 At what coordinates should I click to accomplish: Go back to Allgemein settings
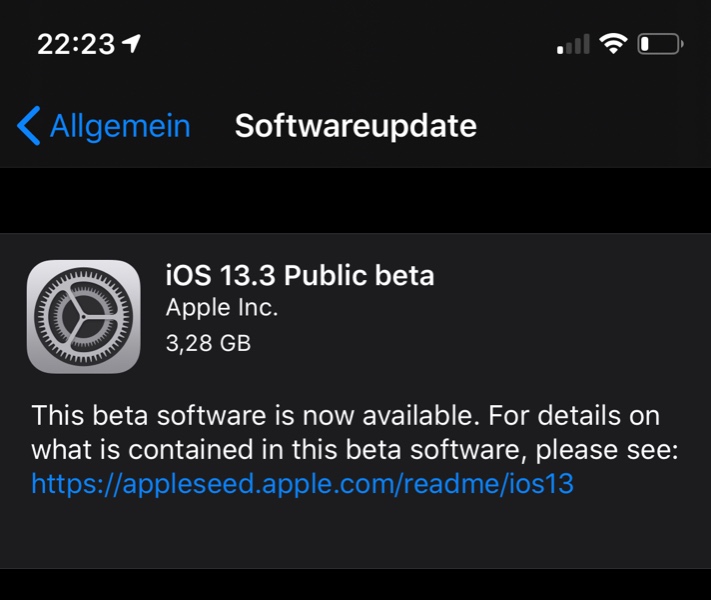click(x=119, y=127)
